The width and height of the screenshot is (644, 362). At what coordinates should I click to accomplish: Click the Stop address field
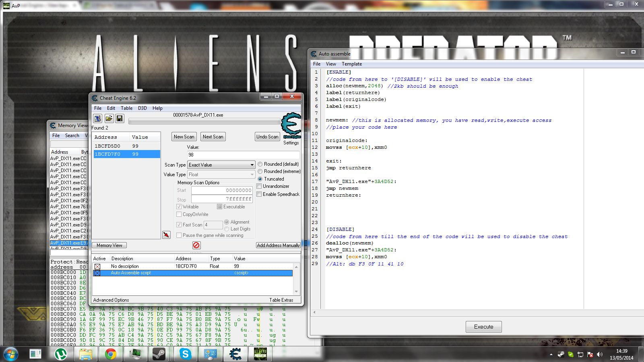coord(222,199)
